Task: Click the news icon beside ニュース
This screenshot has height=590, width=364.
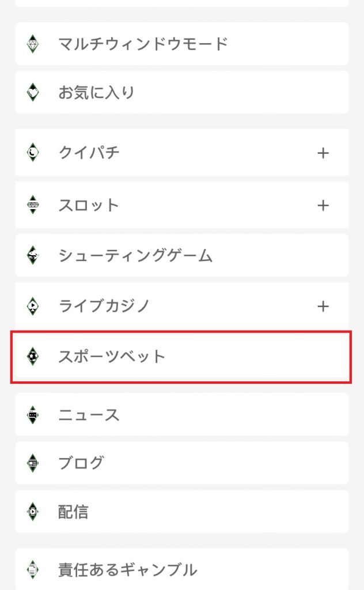Action: (x=33, y=415)
